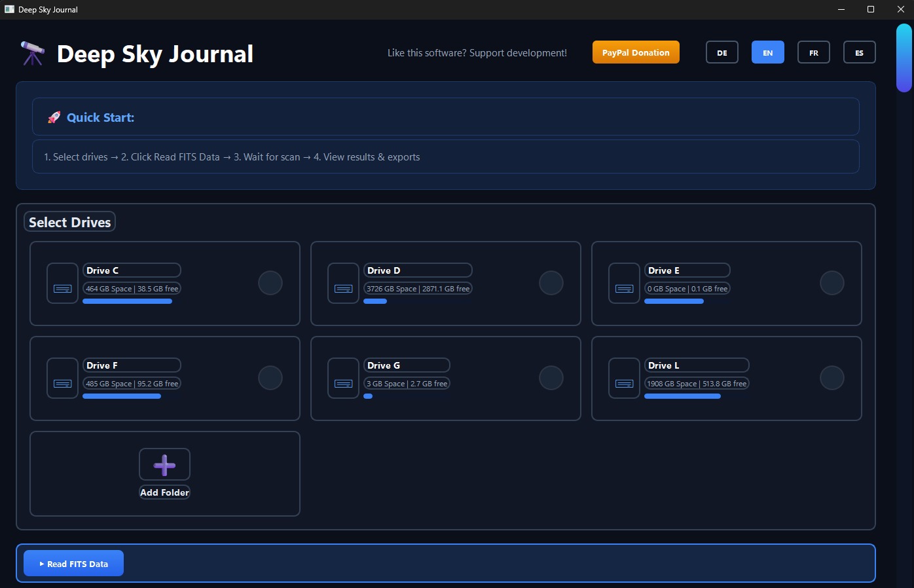This screenshot has height=588, width=914.
Task: Minimize the Deep Sky Journal window
Action: 841,9
